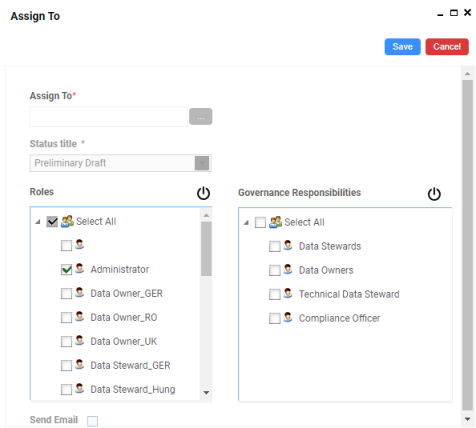Click the Roles panel power reset icon
The width and height of the screenshot is (476, 428).
click(x=203, y=193)
